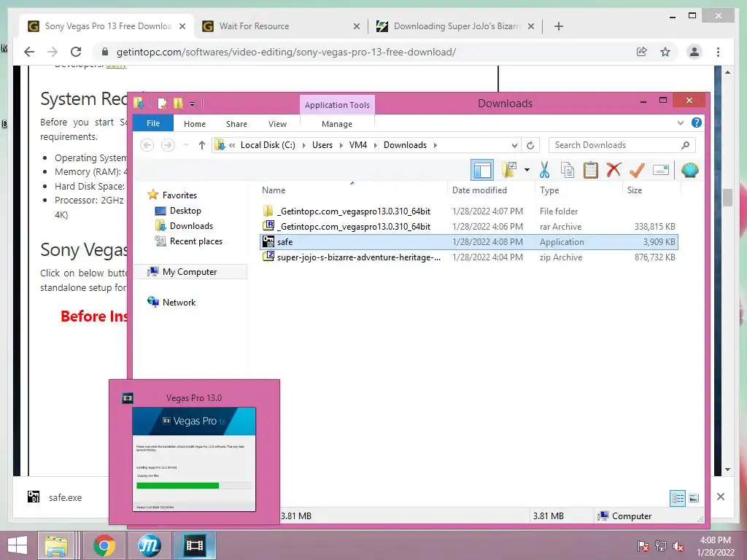Open the Chrome three-dot menu
Viewport: 747px width, 560px height.
(x=718, y=52)
